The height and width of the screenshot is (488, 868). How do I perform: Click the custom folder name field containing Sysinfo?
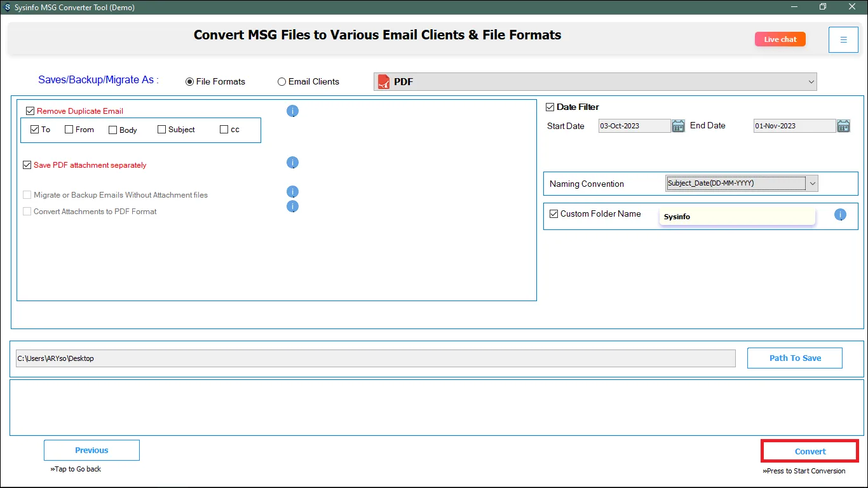tap(737, 217)
